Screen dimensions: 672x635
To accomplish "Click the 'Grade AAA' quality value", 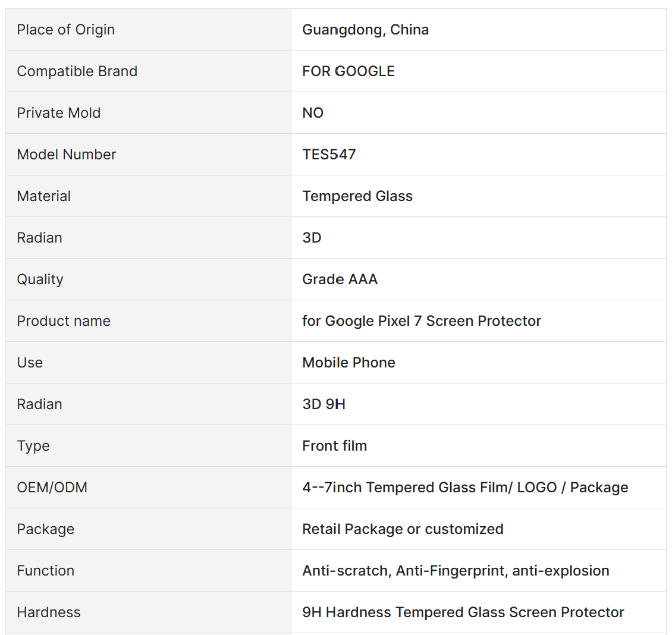I will (340, 279).
